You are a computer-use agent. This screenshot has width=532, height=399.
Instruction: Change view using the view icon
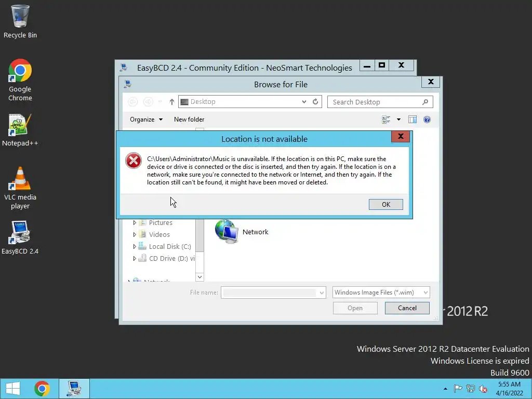[x=386, y=119]
